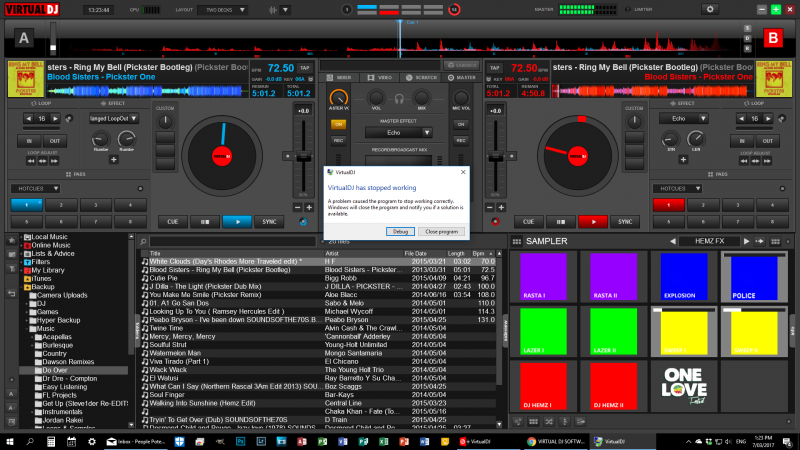Go to next sampler bank arrow
The image size is (800, 450).
coord(746,241)
